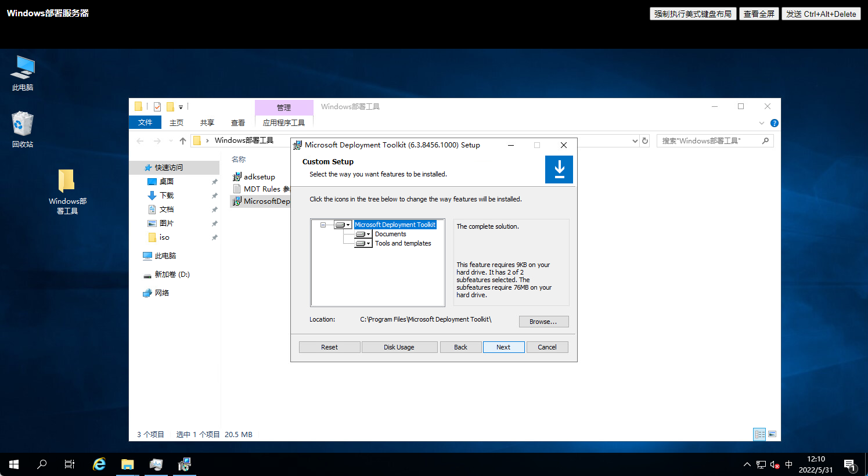Toggle the 中 input method indicator
This screenshot has width=868, height=476.
(x=788, y=464)
